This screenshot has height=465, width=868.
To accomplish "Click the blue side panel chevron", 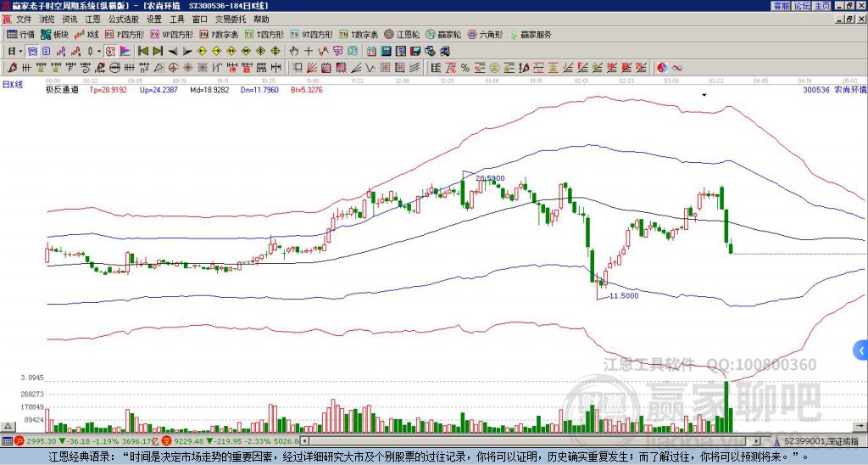I will pos(861,350).
